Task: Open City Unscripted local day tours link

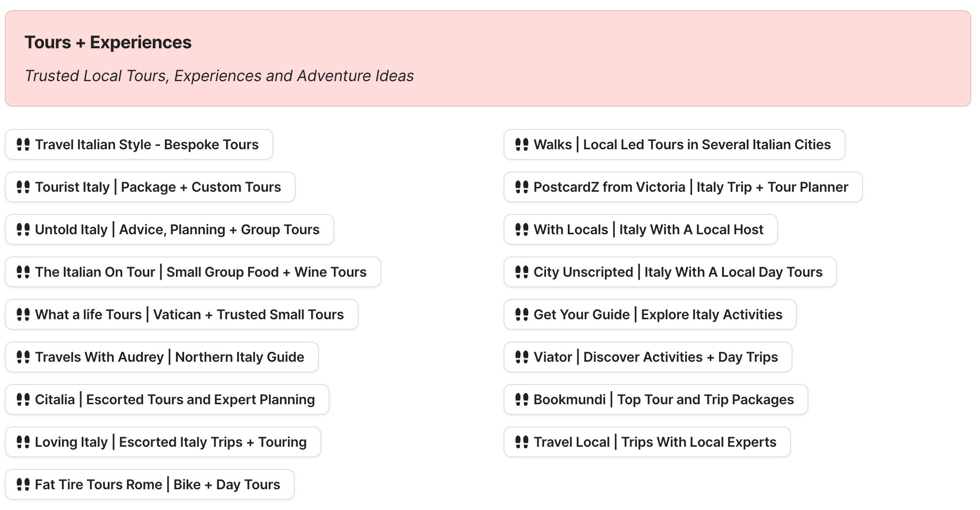Action: (x=677, y=272)
